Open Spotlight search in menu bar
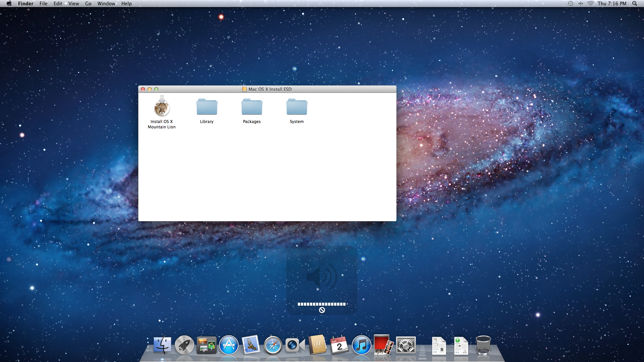644x362 pixels. point(635,3)
